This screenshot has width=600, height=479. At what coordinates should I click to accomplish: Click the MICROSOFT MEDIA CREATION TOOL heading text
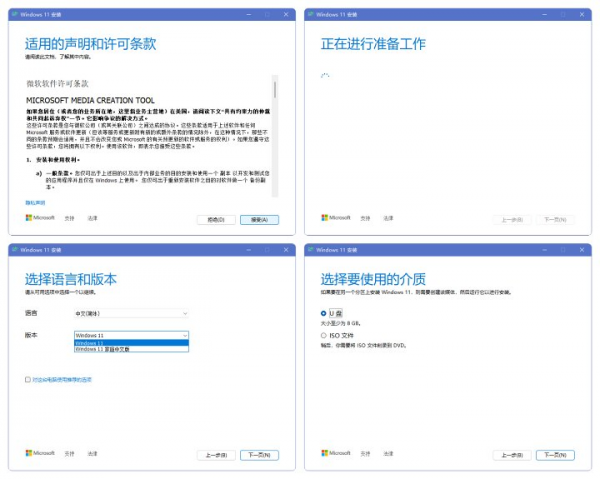point(90,100)
